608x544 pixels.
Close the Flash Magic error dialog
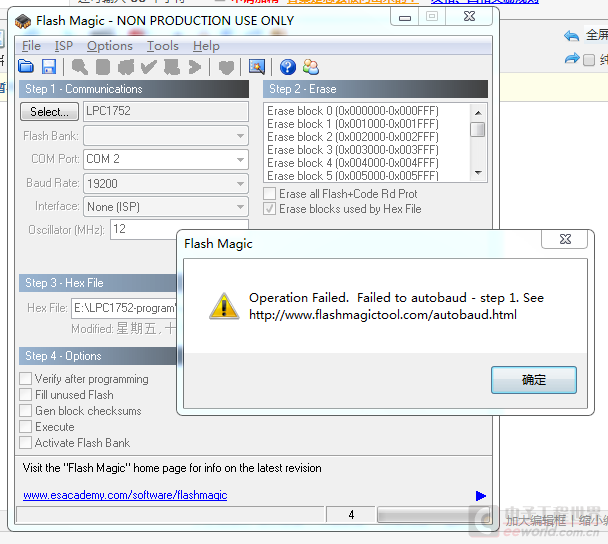tap(565, 239)
